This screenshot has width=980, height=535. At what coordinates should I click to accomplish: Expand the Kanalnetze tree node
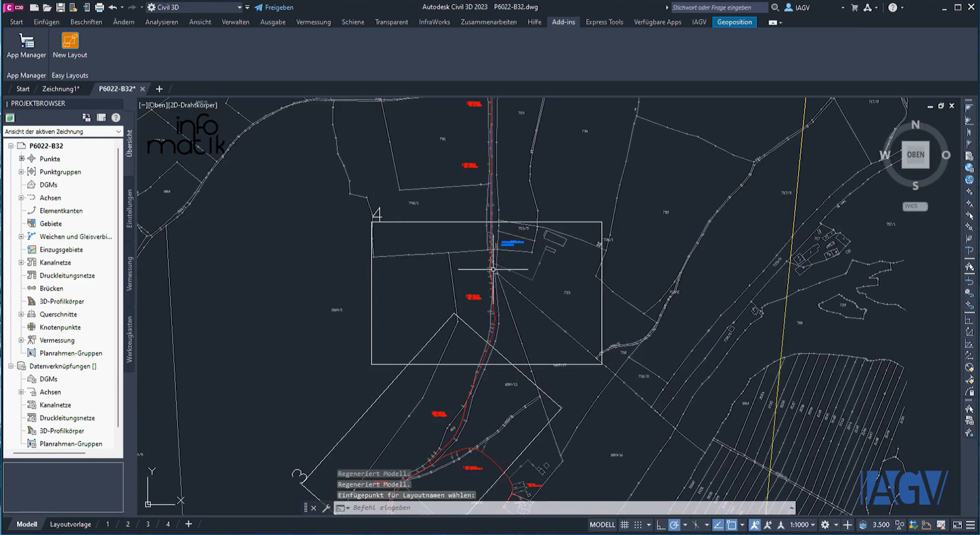[x=21, y=262]
